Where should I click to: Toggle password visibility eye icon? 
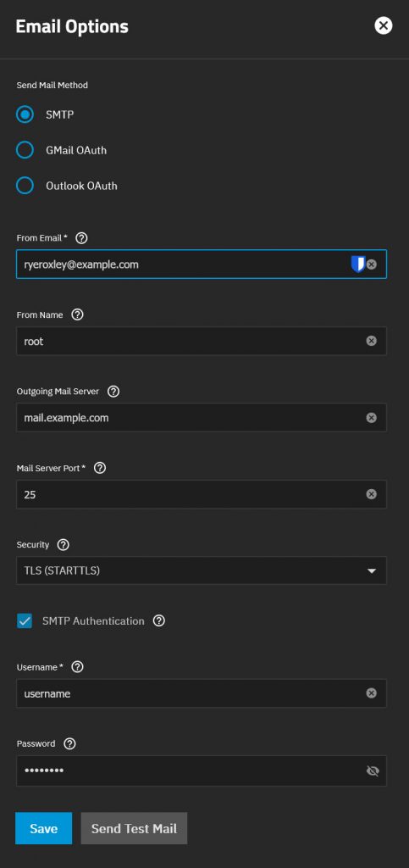(373, 771)
